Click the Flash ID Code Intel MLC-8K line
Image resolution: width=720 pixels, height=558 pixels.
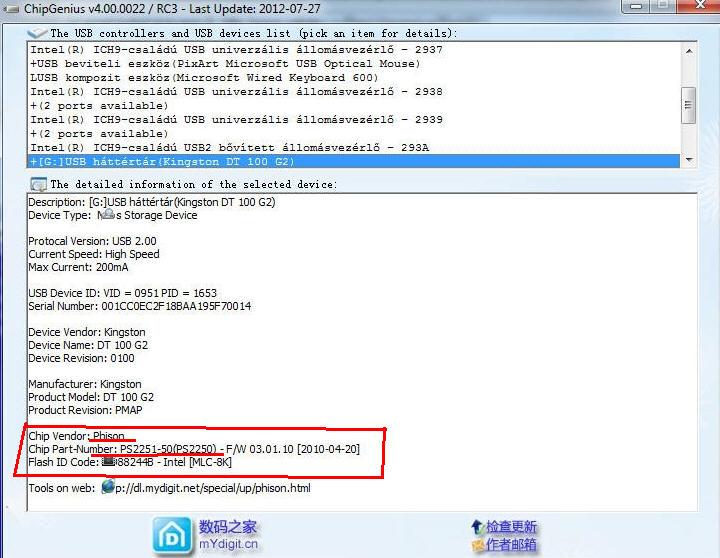click(130, 462)
